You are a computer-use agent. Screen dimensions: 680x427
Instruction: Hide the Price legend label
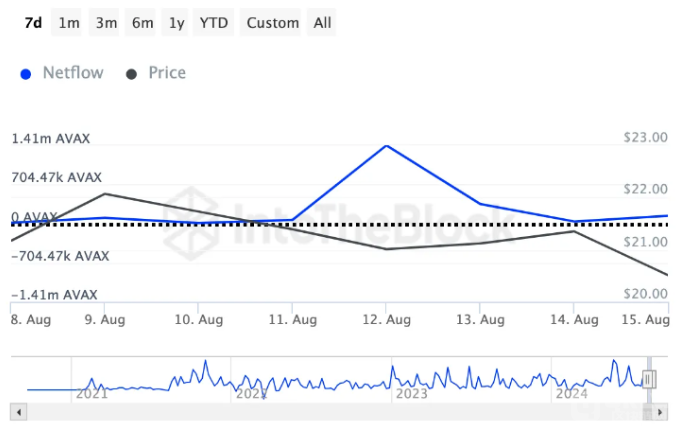coord(167,73)
